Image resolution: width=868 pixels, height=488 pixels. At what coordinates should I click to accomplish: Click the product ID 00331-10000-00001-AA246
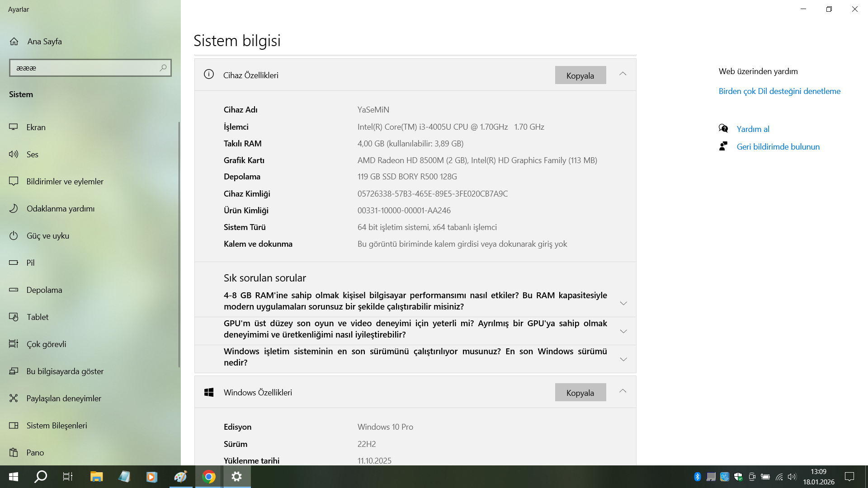[404, 211]
